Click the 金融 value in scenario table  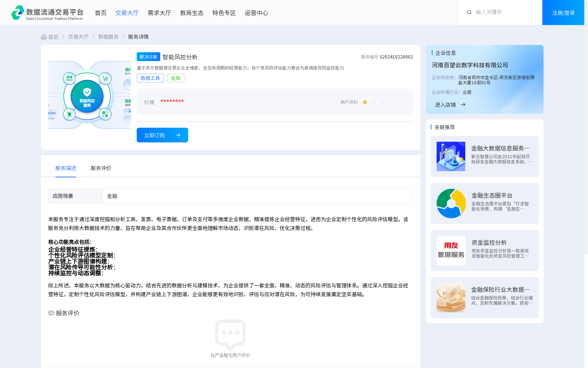click(x=112, y=196)
